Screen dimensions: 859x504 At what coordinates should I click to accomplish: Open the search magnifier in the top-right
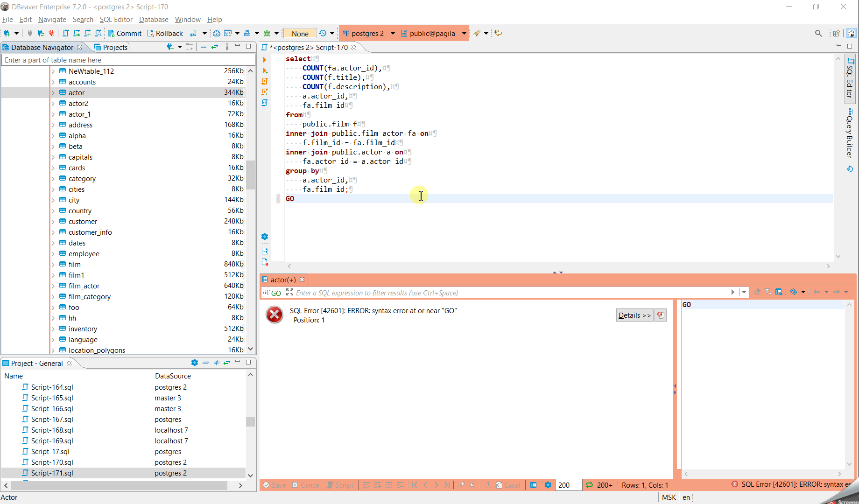click(818, 33)
